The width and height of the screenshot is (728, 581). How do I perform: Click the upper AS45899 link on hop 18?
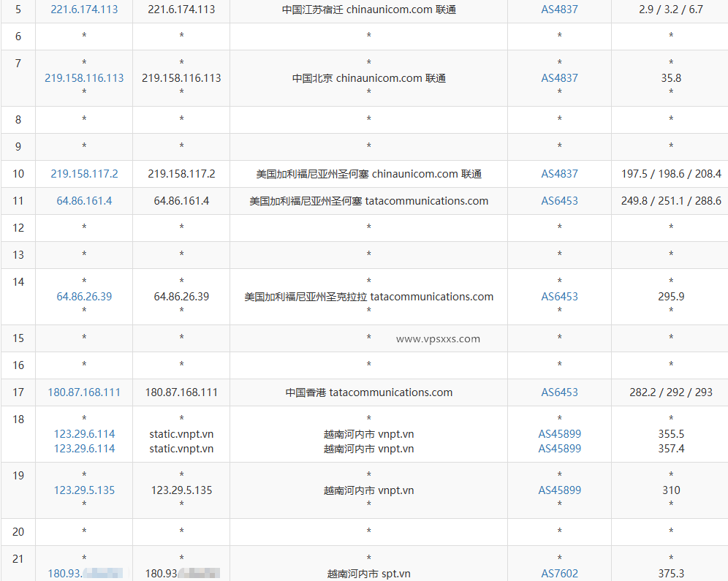tap(559, 433)
